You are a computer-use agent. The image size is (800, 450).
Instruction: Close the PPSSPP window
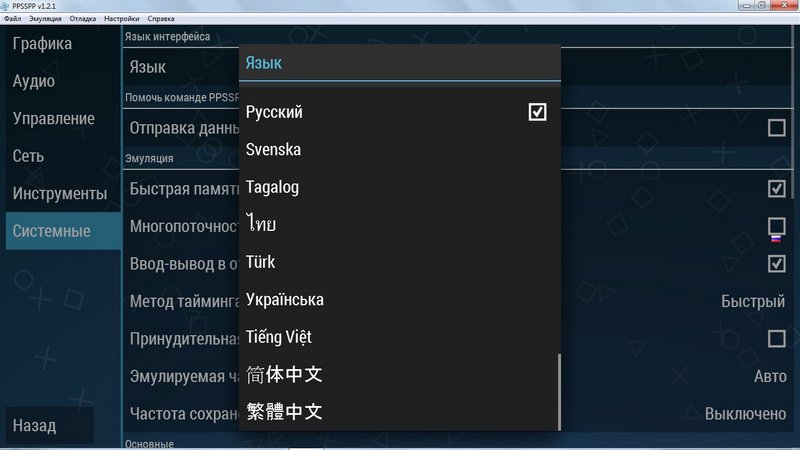tap(784, 5)
